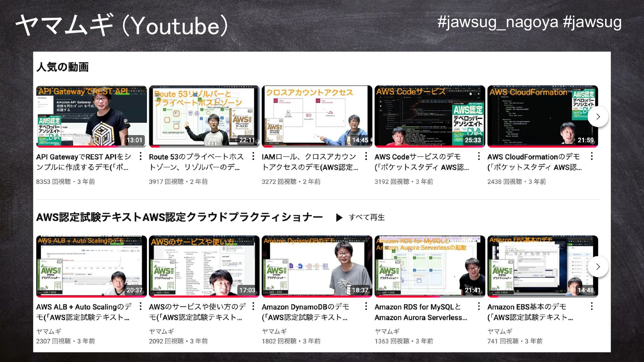The height and width of the screenshot is (362, 644).
Task: Click title 'Amazon RDS for MySQLと Amazon Aurora Serverless'
Action: [x=421, y=312]
